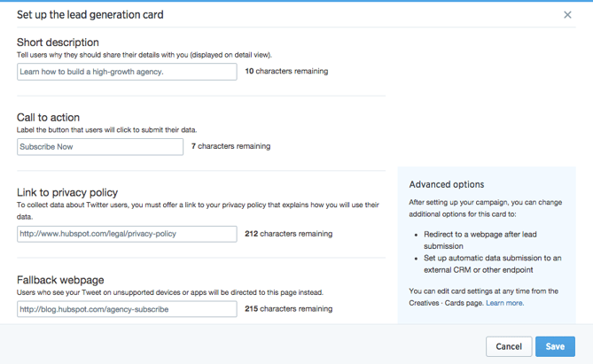Focus the Call to action input

point(100,146)
